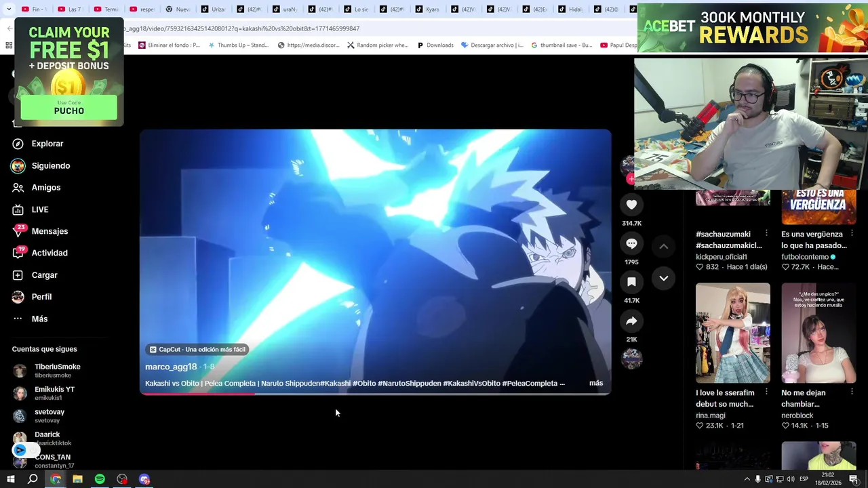This screenshot has height=488, width=868.
Task: Open Daarick followed account
Action: (x=41, y=438)
